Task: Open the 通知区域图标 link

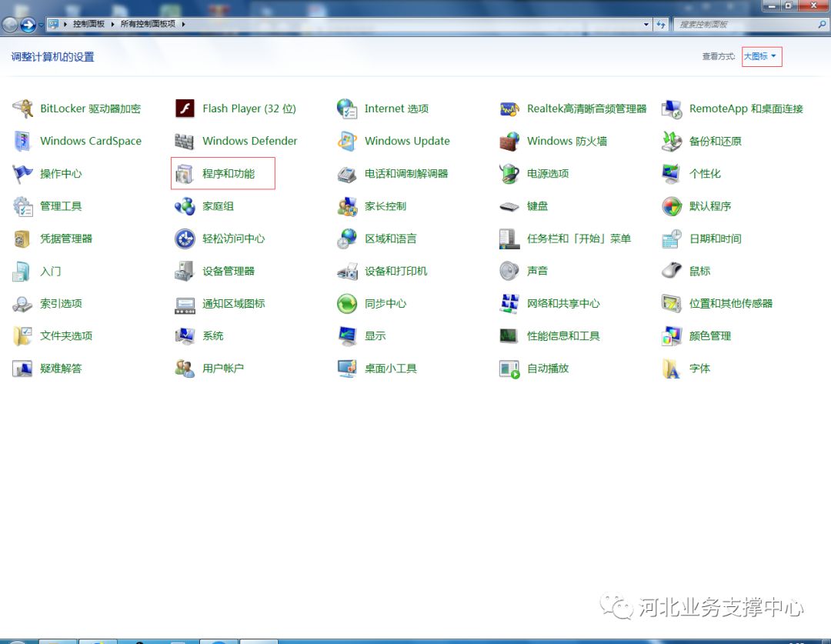Action: [233, 304]
